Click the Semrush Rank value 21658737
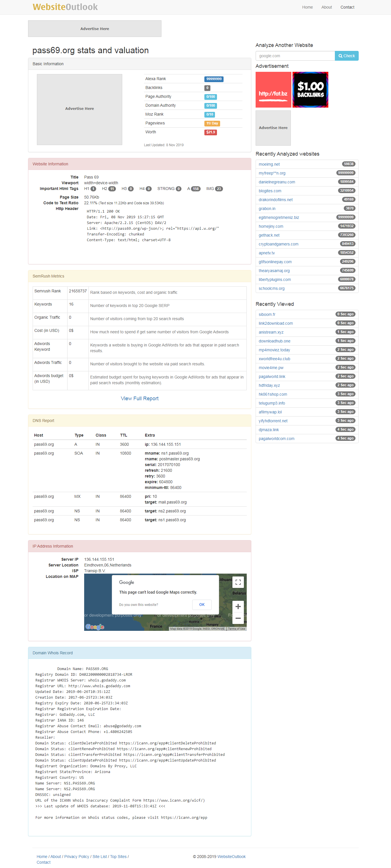This screenshot has height=868, width=391. click(x=78, y=291)
